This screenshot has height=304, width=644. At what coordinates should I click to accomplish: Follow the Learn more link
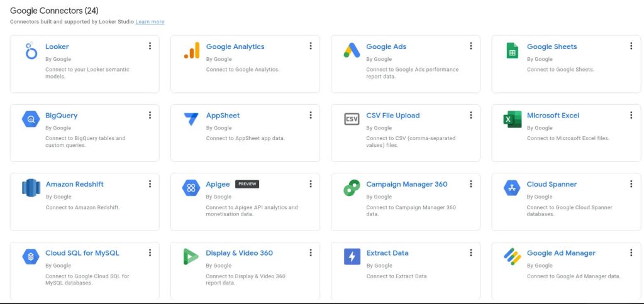coord(150,22)
